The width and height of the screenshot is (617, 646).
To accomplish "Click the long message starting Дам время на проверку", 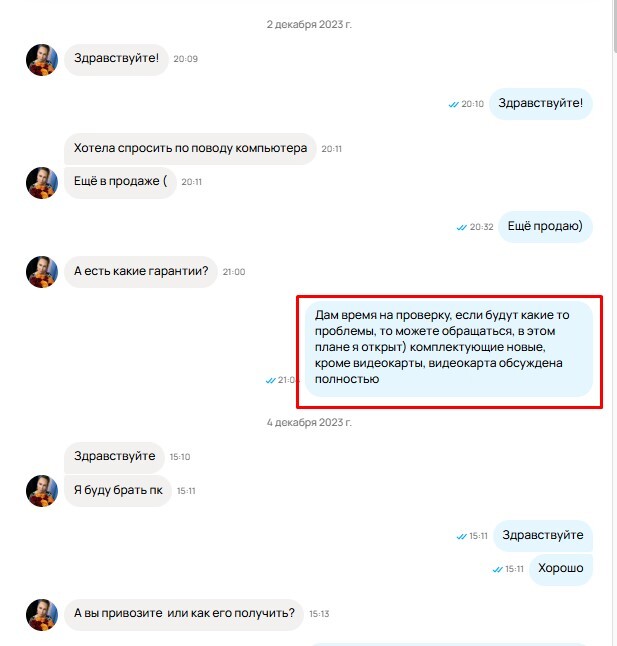I will pyautogui.click(x=449, y=349).
